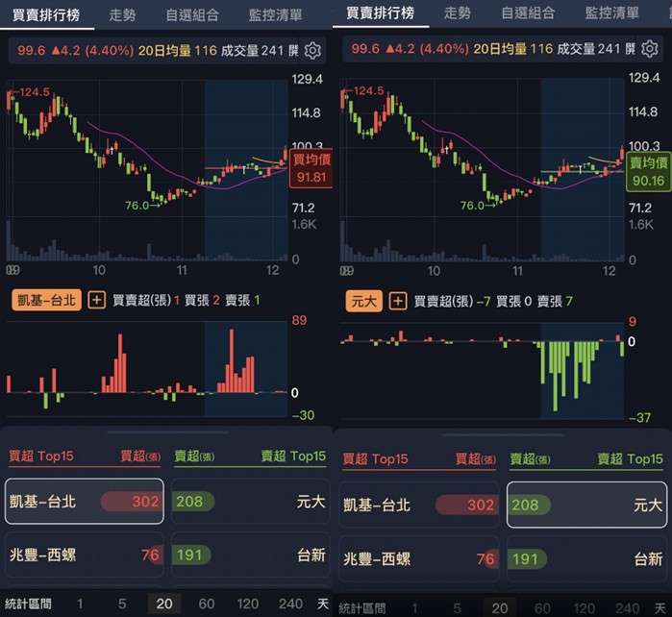The image size is (672, 617).
Task: Select 買賣排行榜 tab in right panel
Action: coord(380,12)
